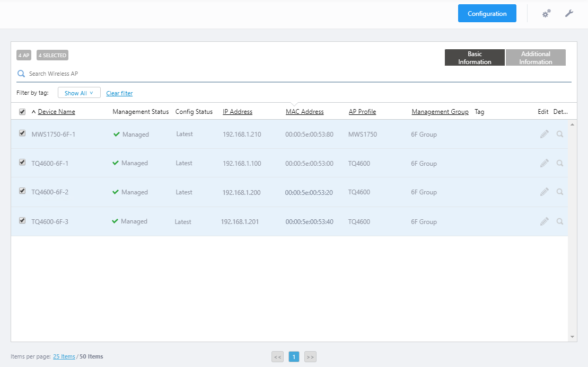Image resolution: width=588 pixels, height=367 pixels.
Task: Open the wrench tools icon
Action: 569,13
